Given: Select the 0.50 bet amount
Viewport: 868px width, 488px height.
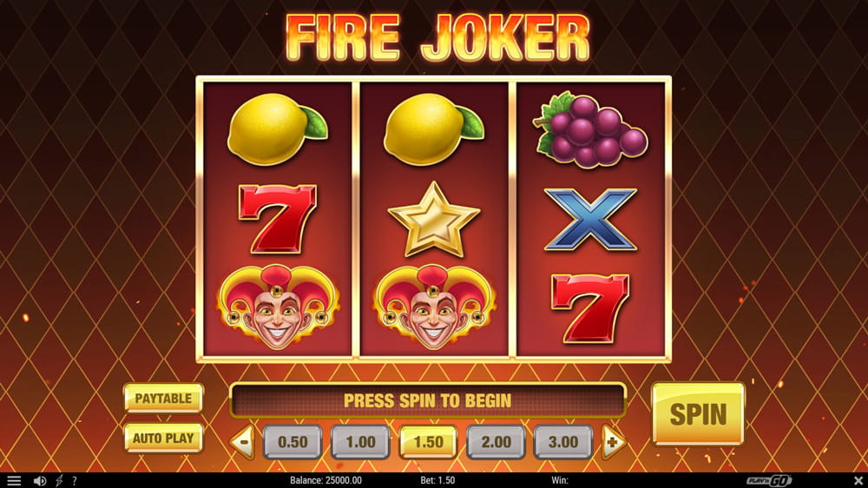Looking at the screenshot, I should point(293,442).
